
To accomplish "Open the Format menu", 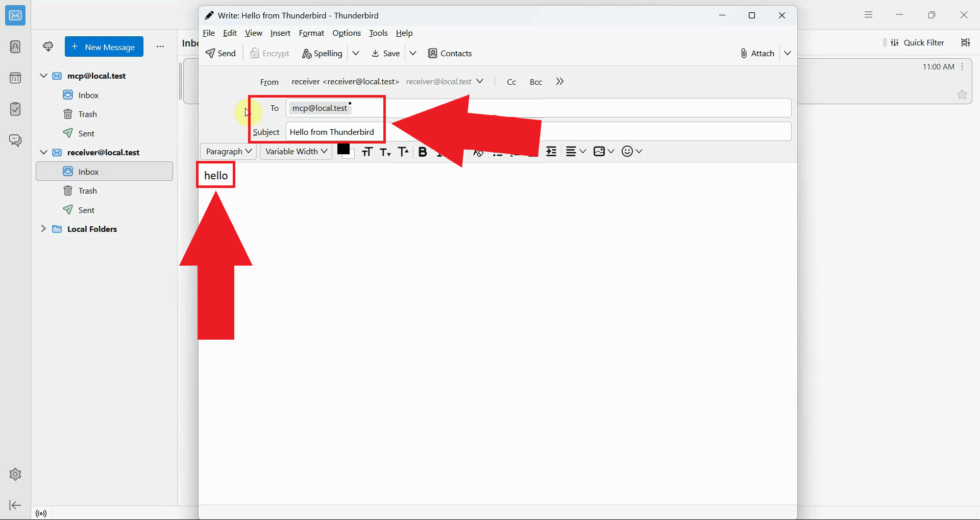I will (x=311, y=33).
